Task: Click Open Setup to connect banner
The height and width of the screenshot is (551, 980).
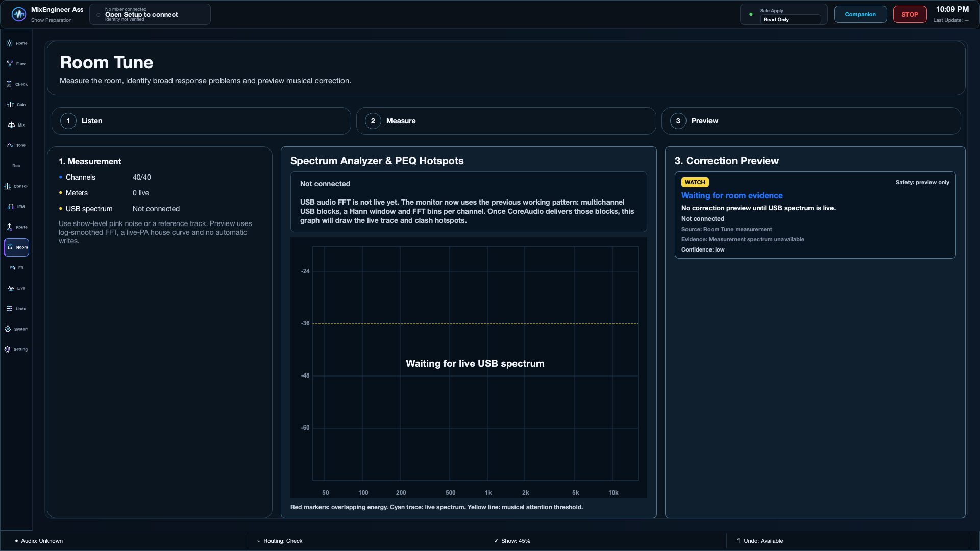Action: 150,14
